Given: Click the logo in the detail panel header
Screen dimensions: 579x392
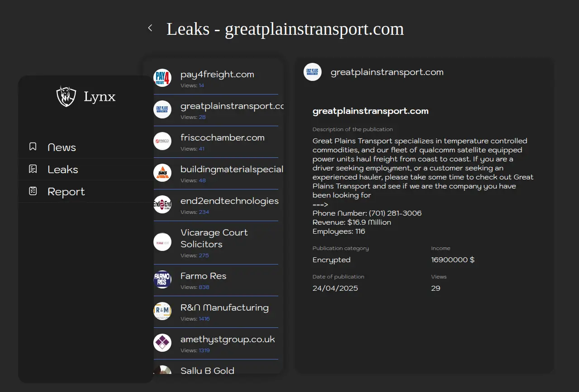Looking at the screenshot, I should pyautogui.click(x=313, y=72).
